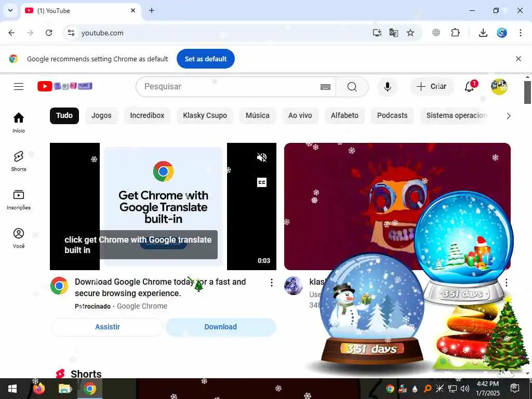Select the Alfabeto filter chip
Viewport: 532px width, 399px height.
[344, 116]
